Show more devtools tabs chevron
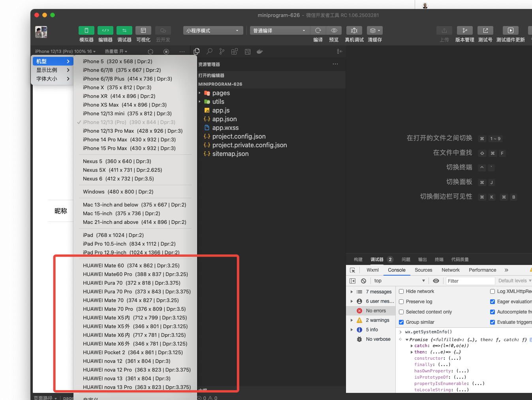 [506, 270]
